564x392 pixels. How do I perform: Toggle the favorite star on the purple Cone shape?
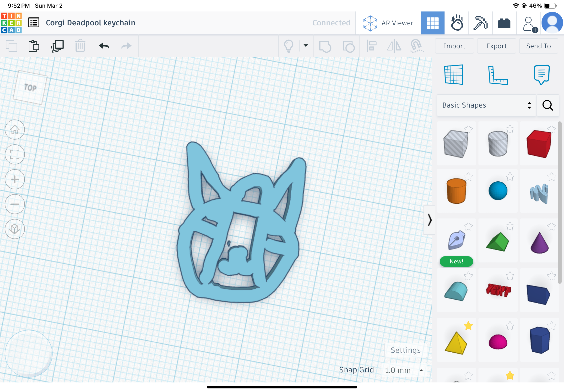click(x=552, y=226)
